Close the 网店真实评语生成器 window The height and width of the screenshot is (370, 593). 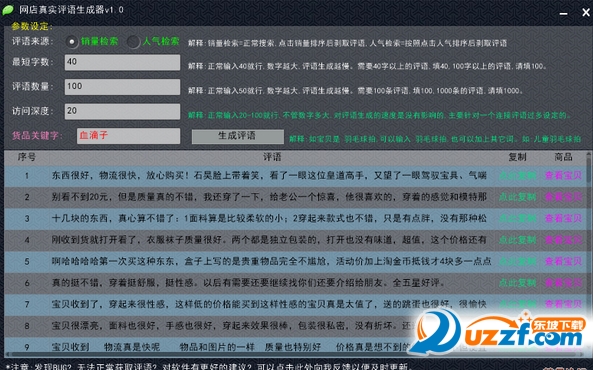(585, 12)
